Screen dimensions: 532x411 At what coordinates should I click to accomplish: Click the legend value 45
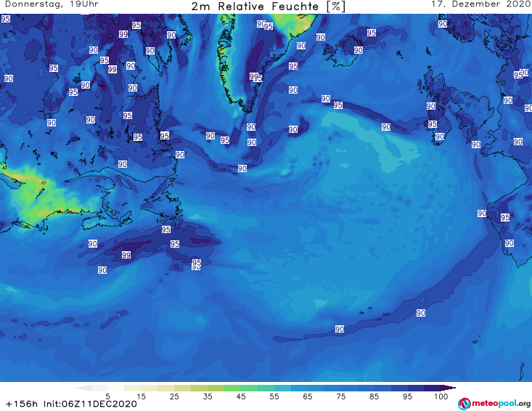click(x=241, y=396)
